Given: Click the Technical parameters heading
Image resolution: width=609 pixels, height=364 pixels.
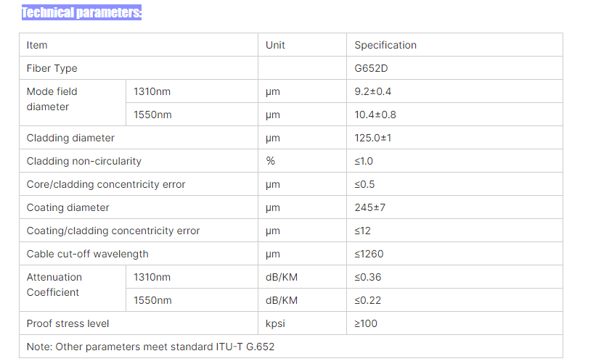Looking at the screenshot, I should (81, 12).
